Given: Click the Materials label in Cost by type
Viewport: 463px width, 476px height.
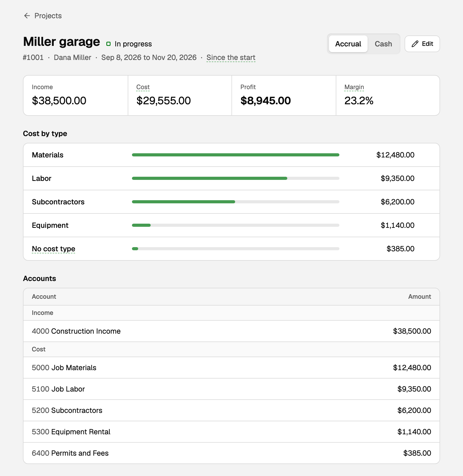Looking at the screenshot, I should [x=47, y=155].
